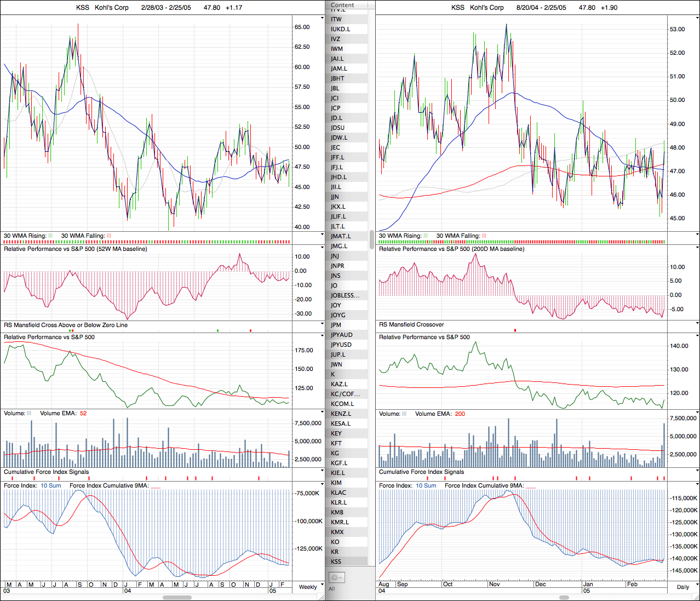Open the Daily timeframe dropdown

pos(682,587)
